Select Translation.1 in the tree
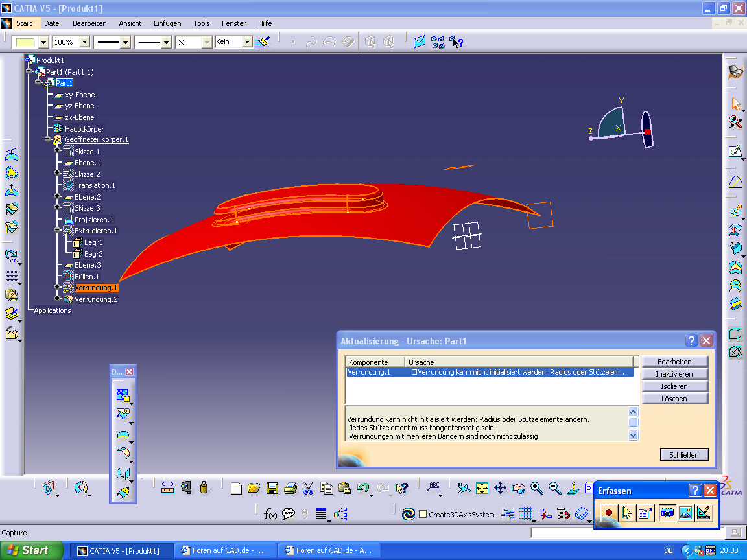Screen dimensions: 747x560 (x=95, y=185)
